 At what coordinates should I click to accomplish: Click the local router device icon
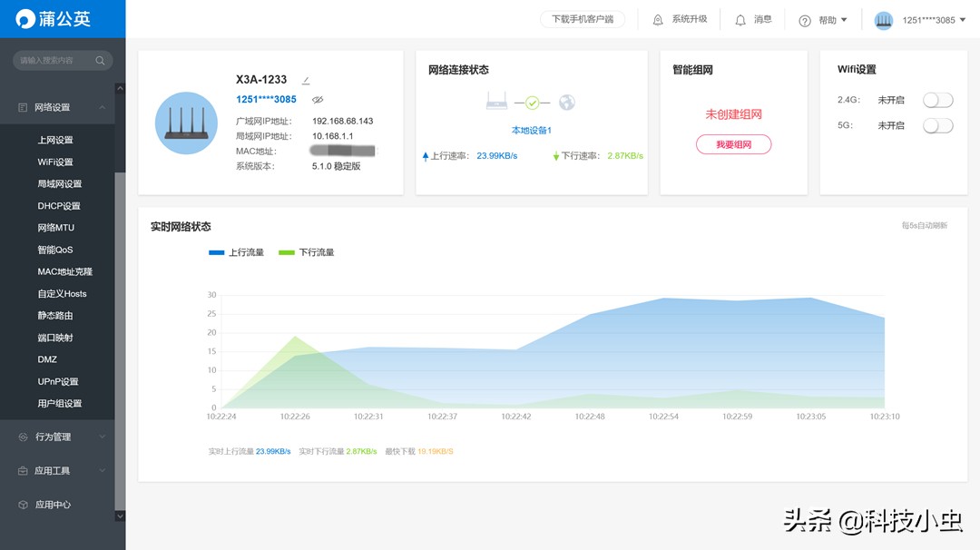click(x=497, y=101)
